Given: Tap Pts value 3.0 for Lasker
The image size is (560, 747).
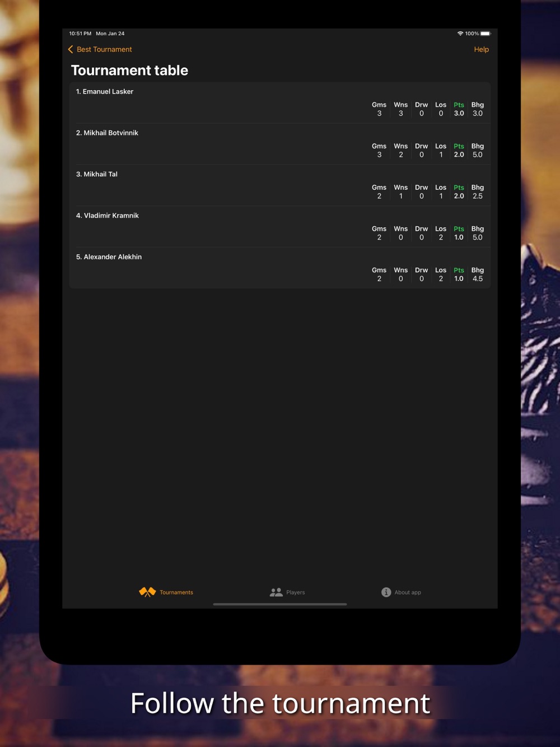Looking at the screenshot, I should 459,113.
